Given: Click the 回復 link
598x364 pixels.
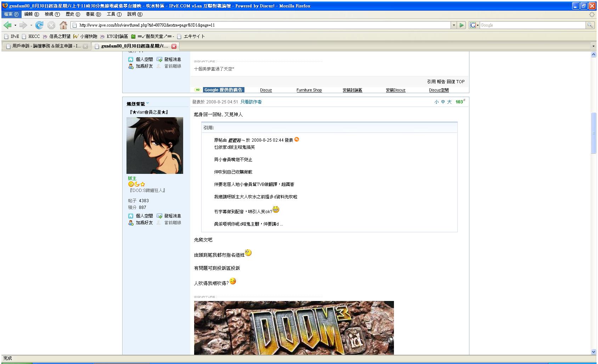Looking at the screenshot, I should point(451,82).
